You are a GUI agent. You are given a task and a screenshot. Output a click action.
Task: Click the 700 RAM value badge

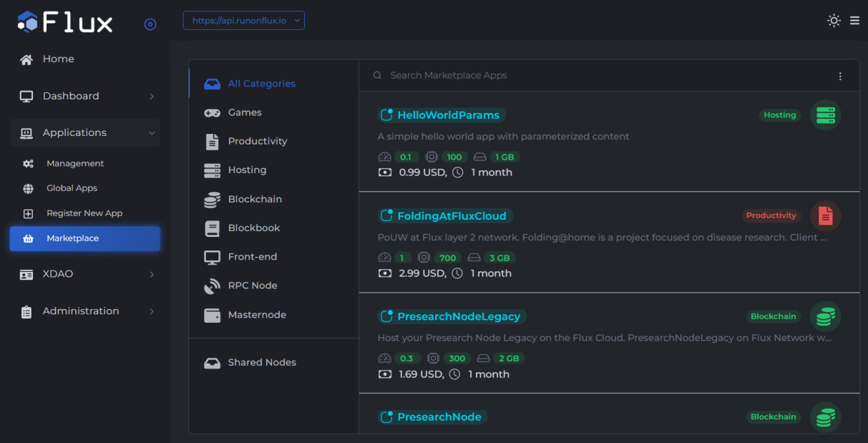click(x=448, y=258)
